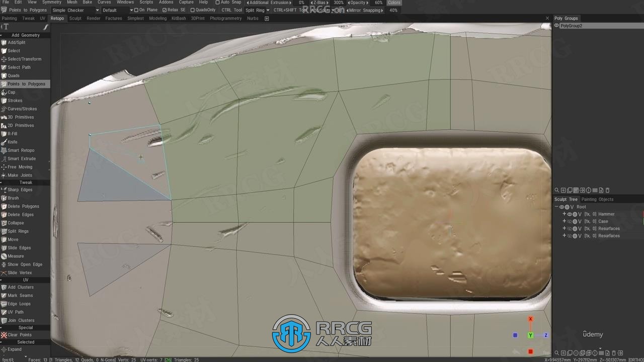Activate the Split Rings tool
644x362 pixels.
tap(25, 231)
